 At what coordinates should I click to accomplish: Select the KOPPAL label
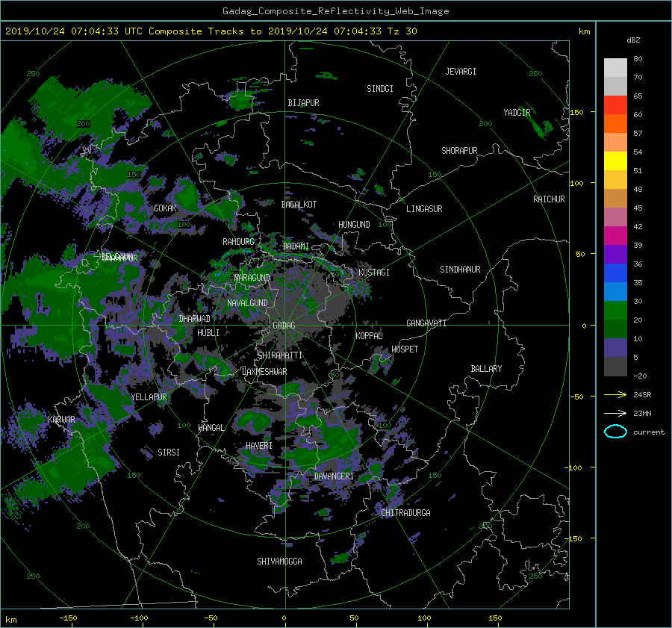(x=369, y=336)
